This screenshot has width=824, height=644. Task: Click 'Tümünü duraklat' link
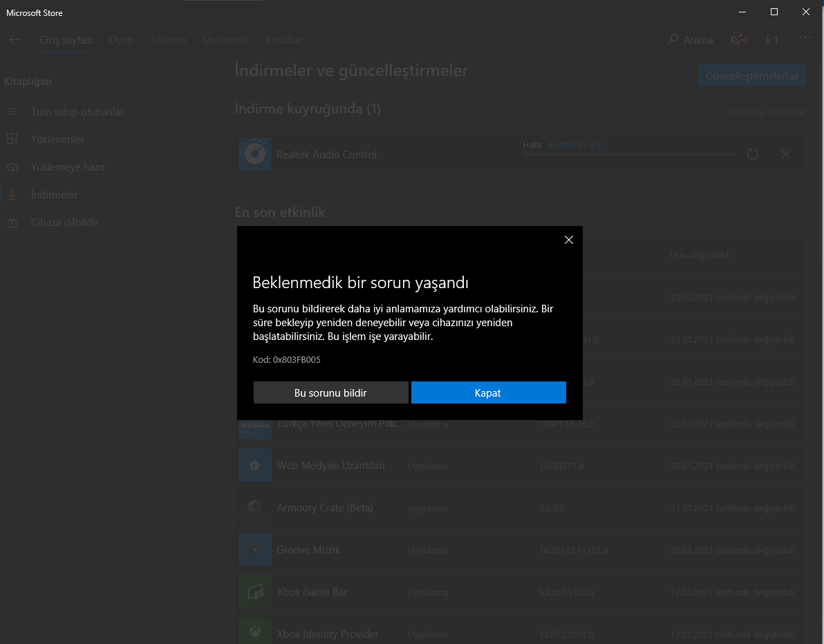766,113
